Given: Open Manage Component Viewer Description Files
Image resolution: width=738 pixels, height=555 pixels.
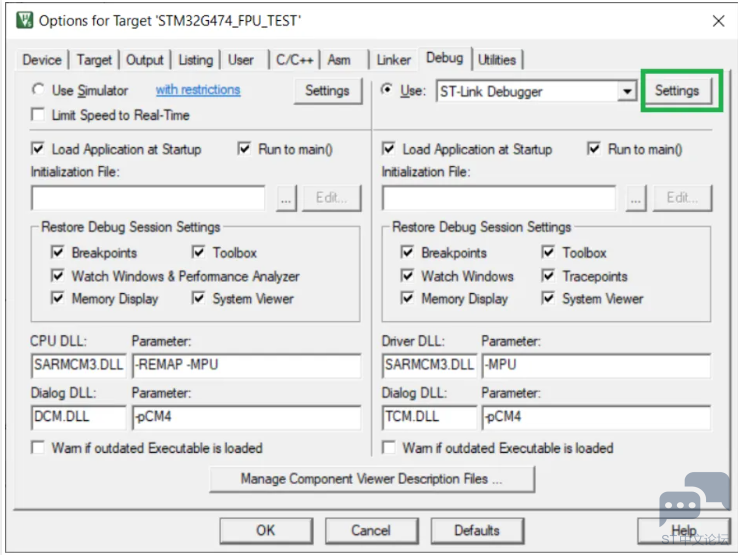Looking at the screenshot, I should coord(372,479).
